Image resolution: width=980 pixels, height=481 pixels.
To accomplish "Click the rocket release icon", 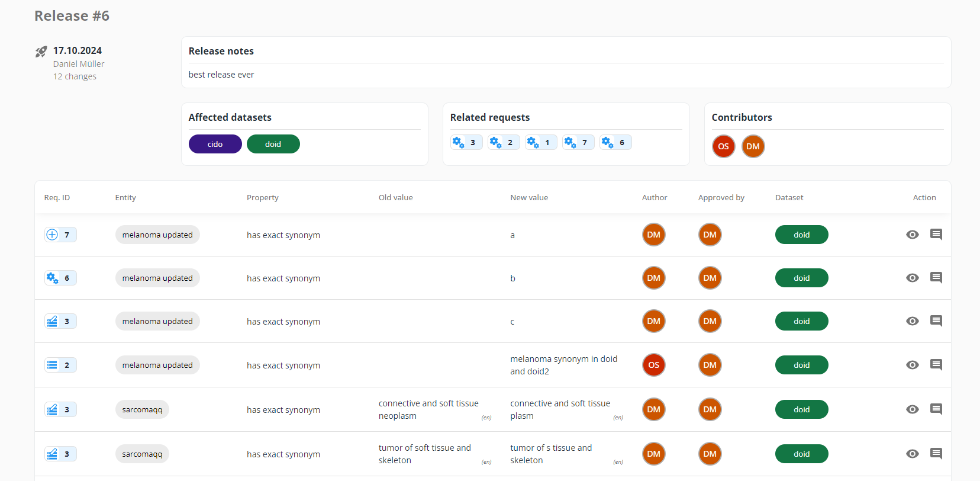I will point(41,52).
